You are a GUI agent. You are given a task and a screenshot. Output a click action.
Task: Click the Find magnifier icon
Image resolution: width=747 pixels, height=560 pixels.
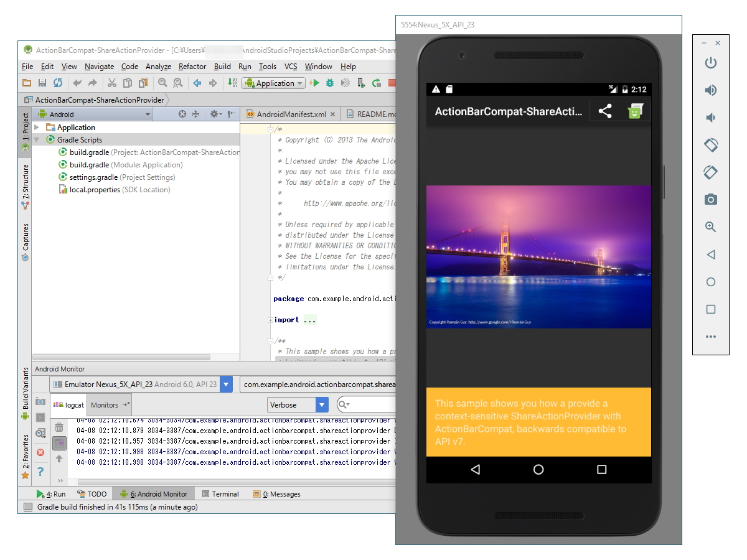click(162, 83)
